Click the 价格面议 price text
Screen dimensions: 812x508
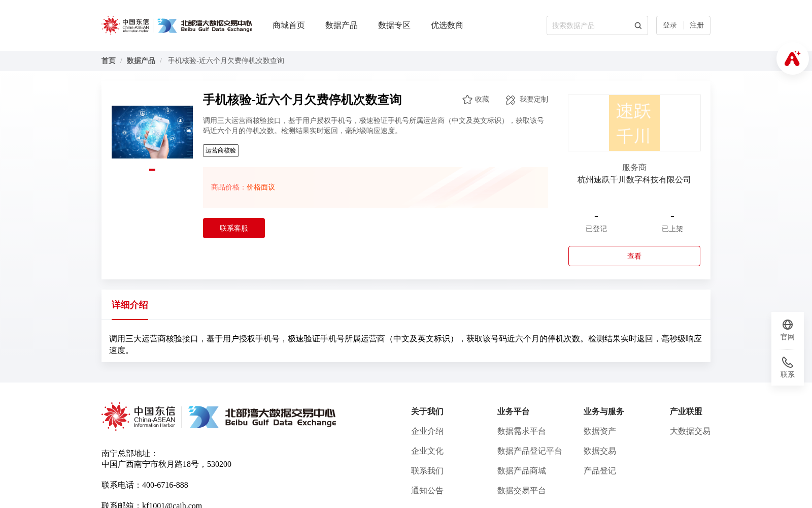261,187
